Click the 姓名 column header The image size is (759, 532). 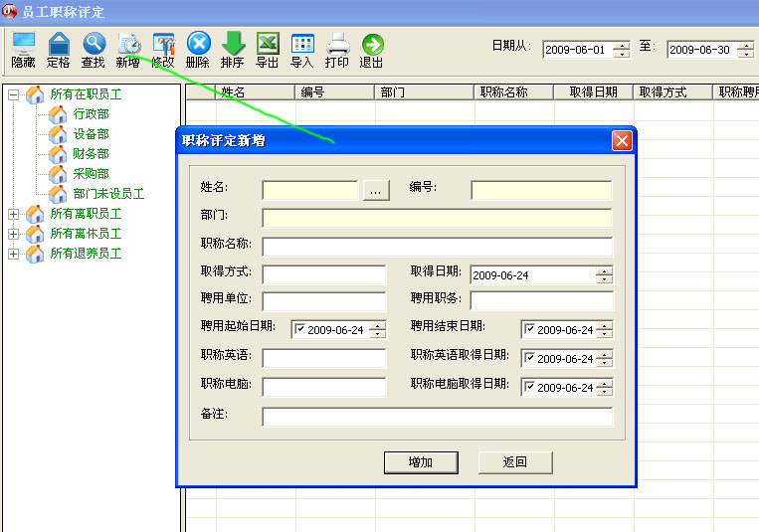[x=255, y=91]
